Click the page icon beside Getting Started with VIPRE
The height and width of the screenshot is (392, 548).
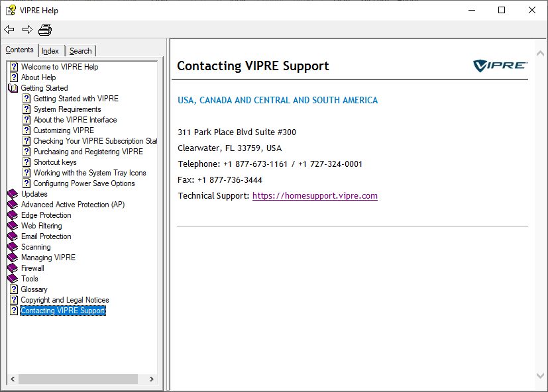pyautogui.click(x=27, y=99)
